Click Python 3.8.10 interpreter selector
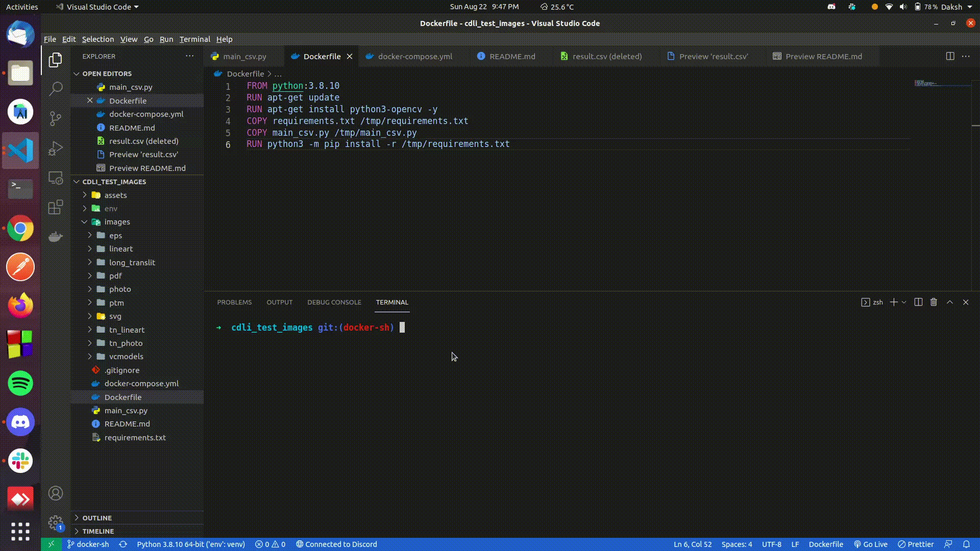Viewport: 980px width, 551px height. click(x=191, y=544)
